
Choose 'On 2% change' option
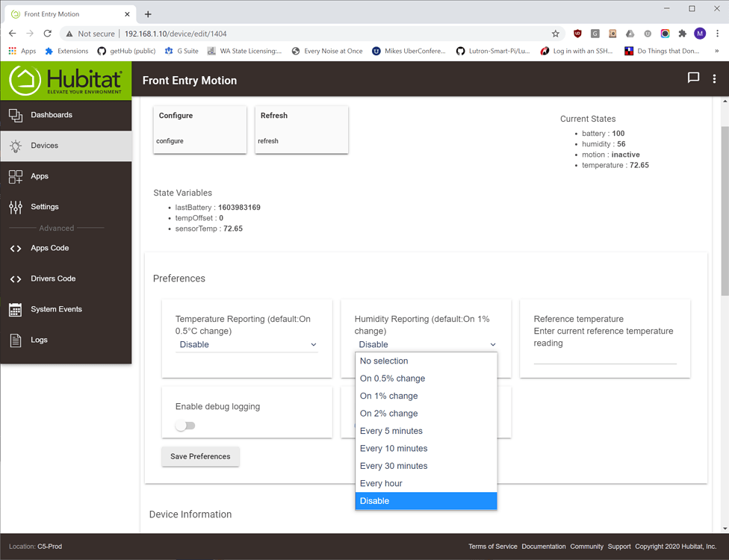[x=388, y=414]
